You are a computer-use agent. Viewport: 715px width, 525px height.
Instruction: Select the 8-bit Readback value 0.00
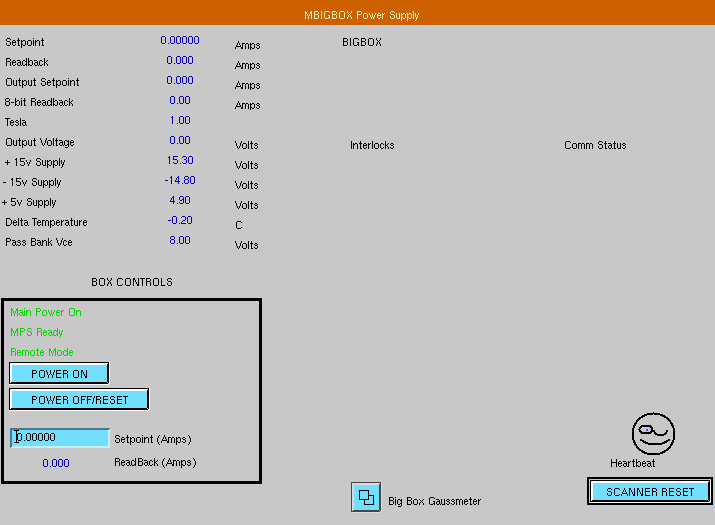tap(180, 100)
